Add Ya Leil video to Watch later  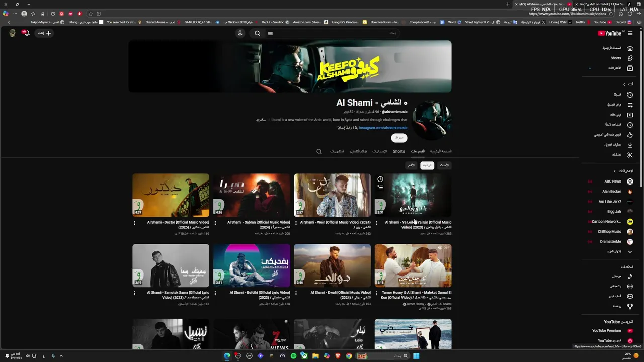pos(380,179)
